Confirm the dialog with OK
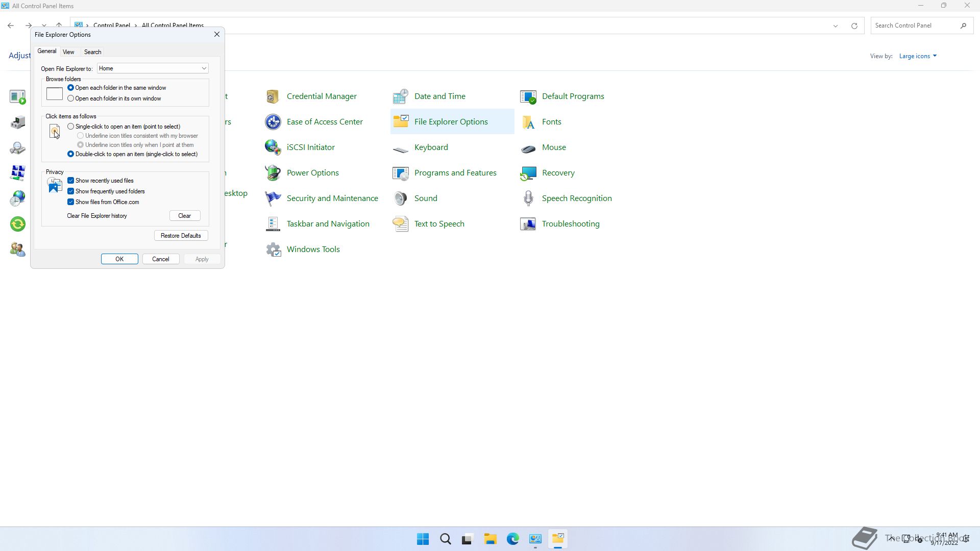The height and width of the screenshot is (551, 980). pyautogui.click(x=119, y=259)
